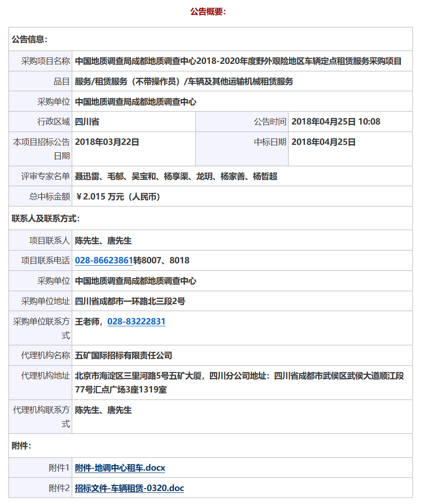Click the 本项目招标公告日期 label
The width and height of the screenshot is (424, 504).
coord(41,149)
